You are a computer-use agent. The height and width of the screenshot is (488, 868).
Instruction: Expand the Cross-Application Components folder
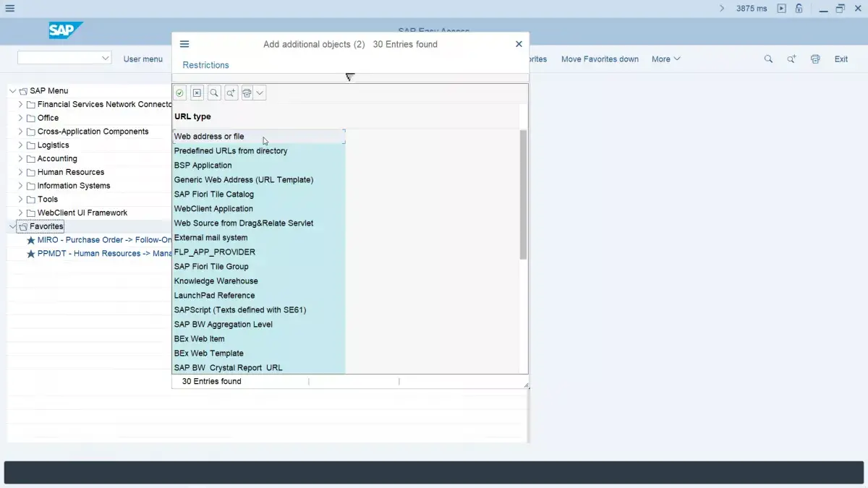click(x=20, y=132)
